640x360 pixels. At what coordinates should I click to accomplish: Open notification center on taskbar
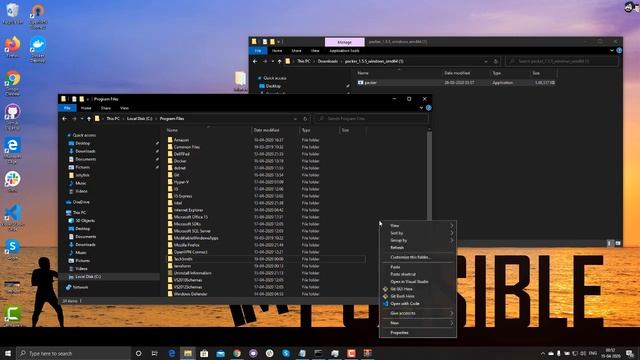coord(630,353)
